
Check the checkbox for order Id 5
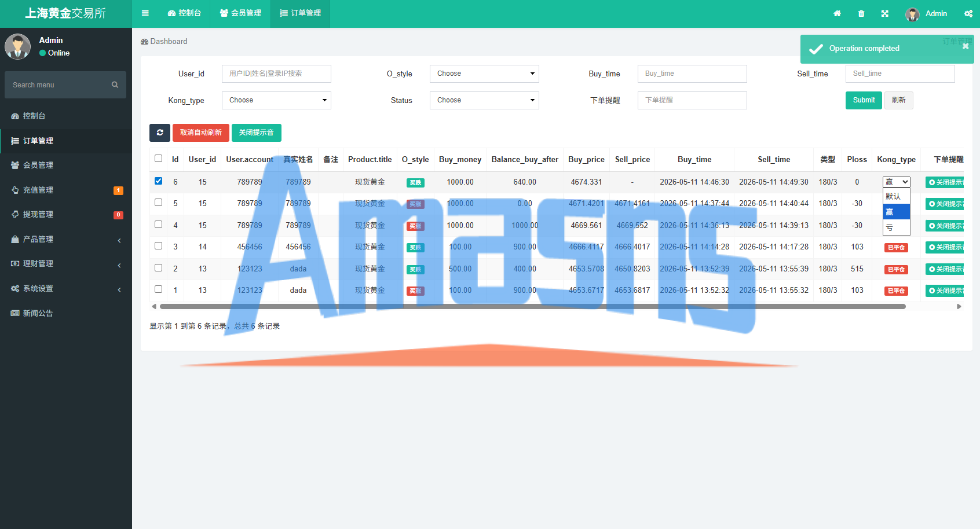click(158, 202)
